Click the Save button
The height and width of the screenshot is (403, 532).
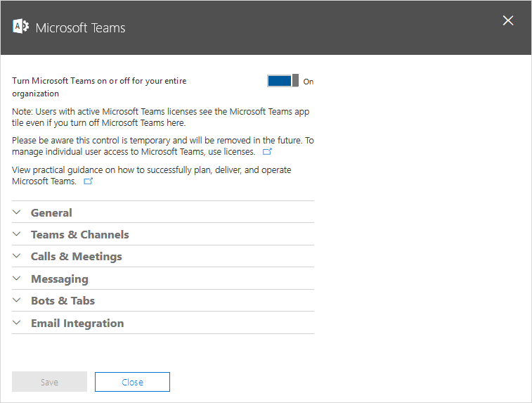49,382
